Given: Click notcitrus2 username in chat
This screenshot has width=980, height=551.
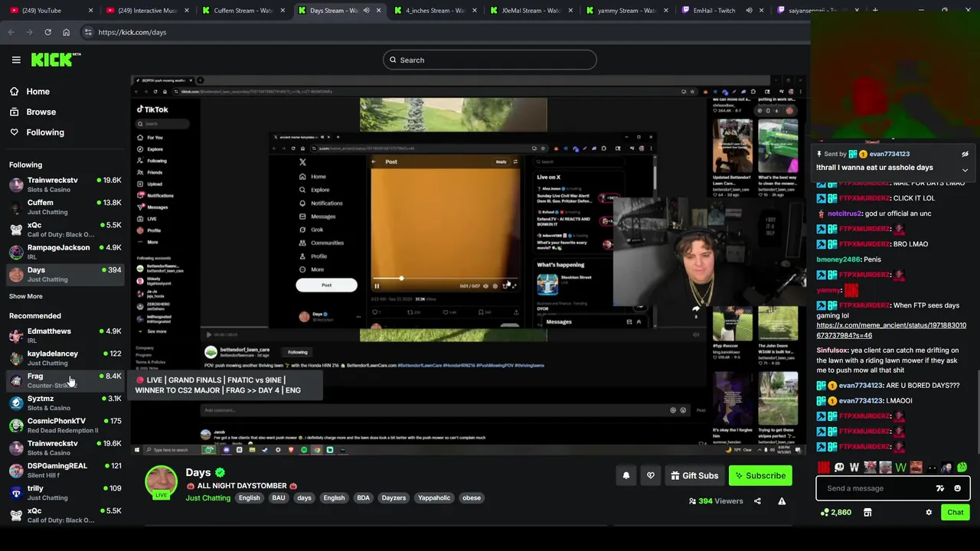Looking at the screenshot, I should click(844, 214).
